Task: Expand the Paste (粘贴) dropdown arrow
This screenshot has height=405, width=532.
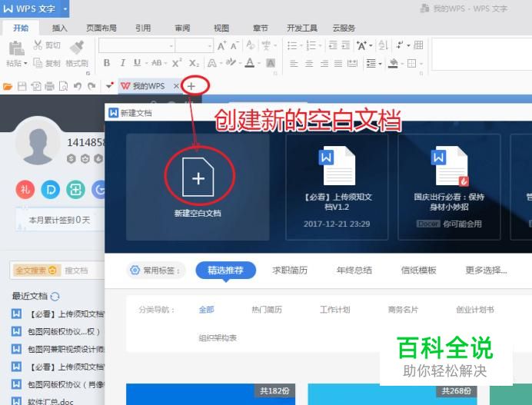Action: pyautogui.click(x=25, y=64)
